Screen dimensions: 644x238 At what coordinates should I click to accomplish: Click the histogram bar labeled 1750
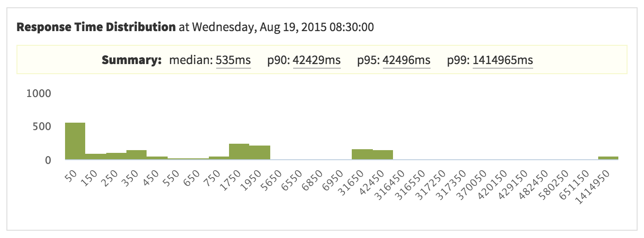239,151
